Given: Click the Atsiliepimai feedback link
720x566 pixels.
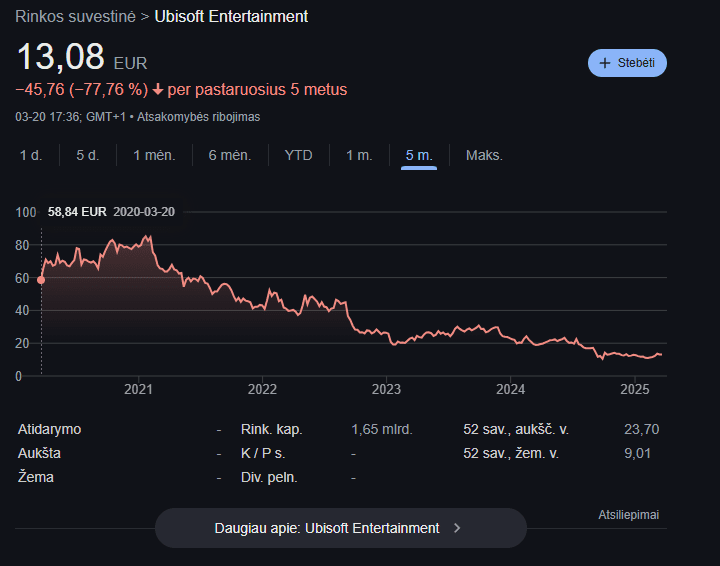Looking at the screenshot, I should [629, 515].
